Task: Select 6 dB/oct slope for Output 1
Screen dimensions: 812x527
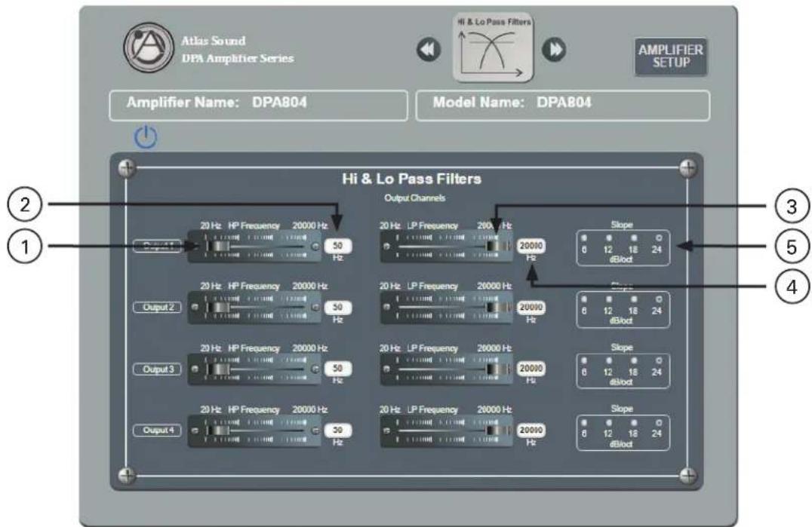Action: tap(584, 238)
